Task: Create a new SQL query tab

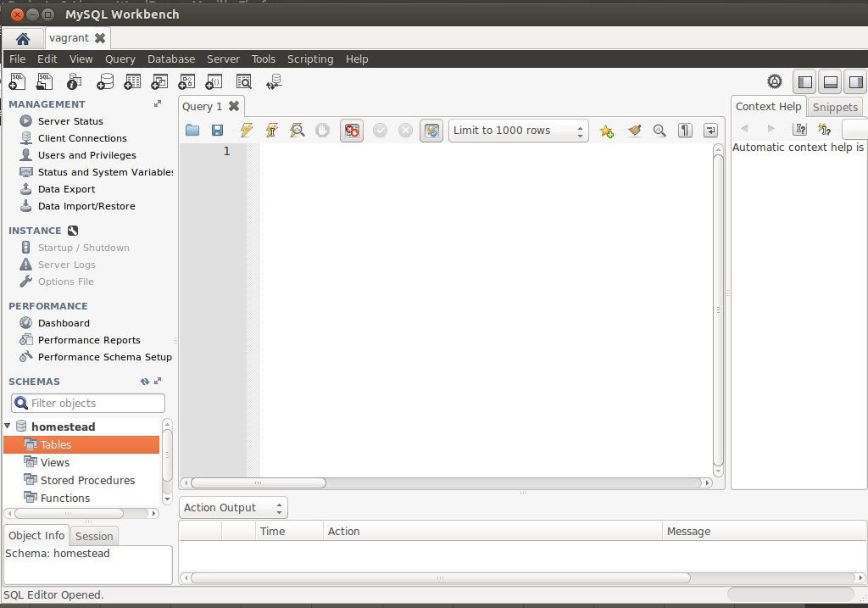Action: (x=17, y=81)
